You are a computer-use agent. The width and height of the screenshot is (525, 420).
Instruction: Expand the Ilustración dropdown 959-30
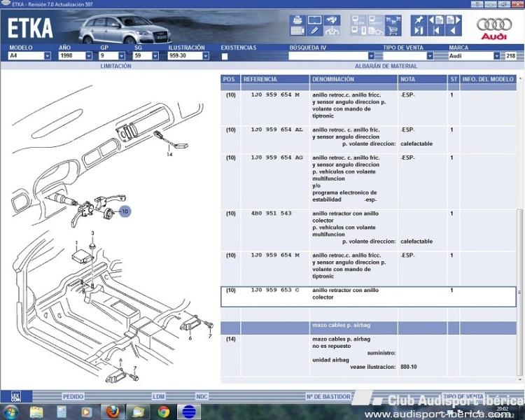click(x=205, y=56)
